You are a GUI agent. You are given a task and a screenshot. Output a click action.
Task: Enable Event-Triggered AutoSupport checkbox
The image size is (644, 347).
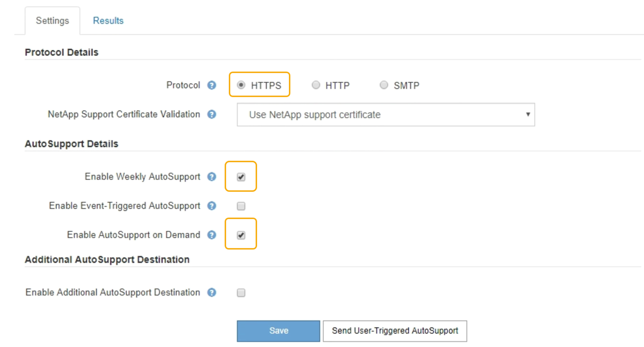click(x=241, y=206)
